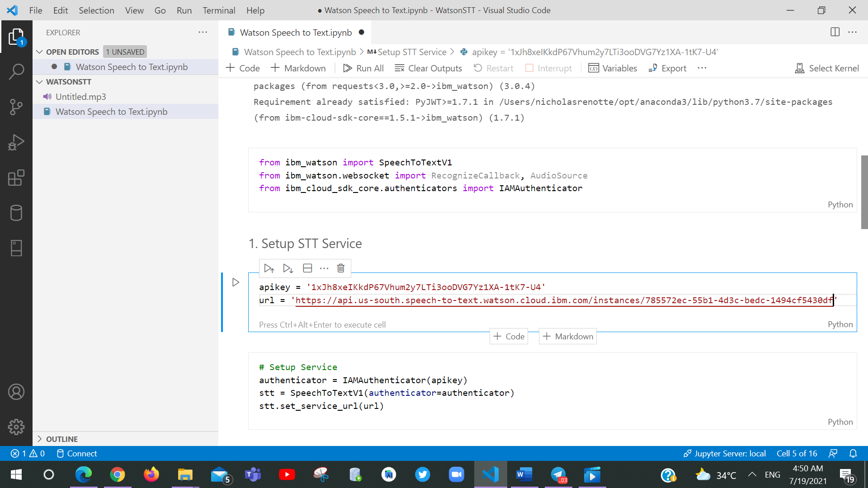The width and height of the screenshot is (868, 488).
Task: Open the Run and Debug view
Action: tap(17, 142)
